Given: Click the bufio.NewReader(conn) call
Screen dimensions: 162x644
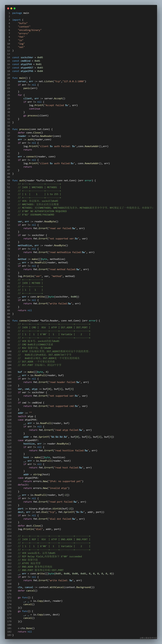Looking at the screenshot, I should click(46, 136).
